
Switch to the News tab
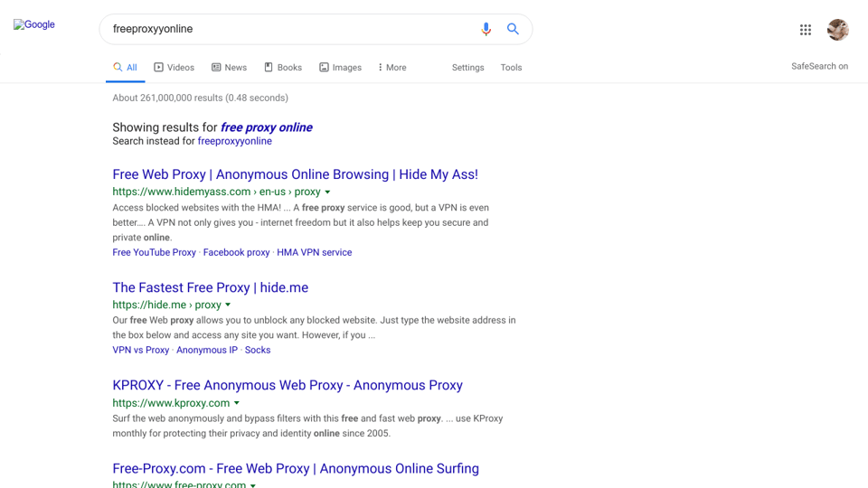(x=229, y=68)
